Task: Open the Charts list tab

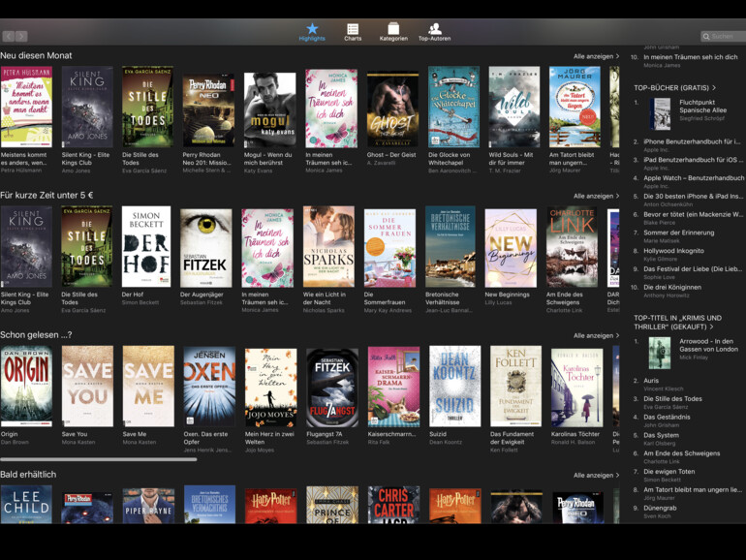Action: point(353,32)
